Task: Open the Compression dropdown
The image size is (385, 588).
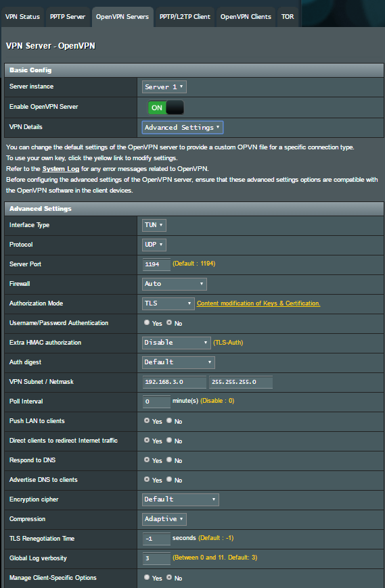Action: (164, 519)
